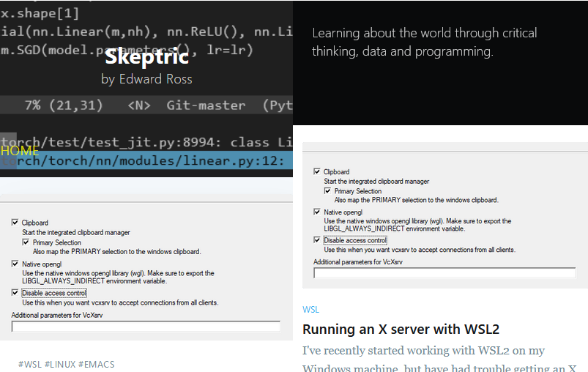This screenshot has width=588, height=372.
Task: Toggle Primary Selection checkbox in the larger screenshot
Action: click(26, 242)
